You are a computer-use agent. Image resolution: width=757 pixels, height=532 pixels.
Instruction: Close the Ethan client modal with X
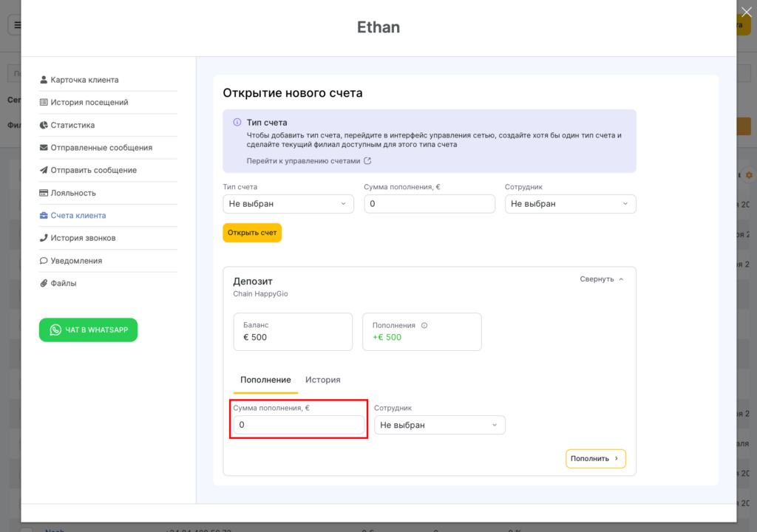click(x=746, y=11)
